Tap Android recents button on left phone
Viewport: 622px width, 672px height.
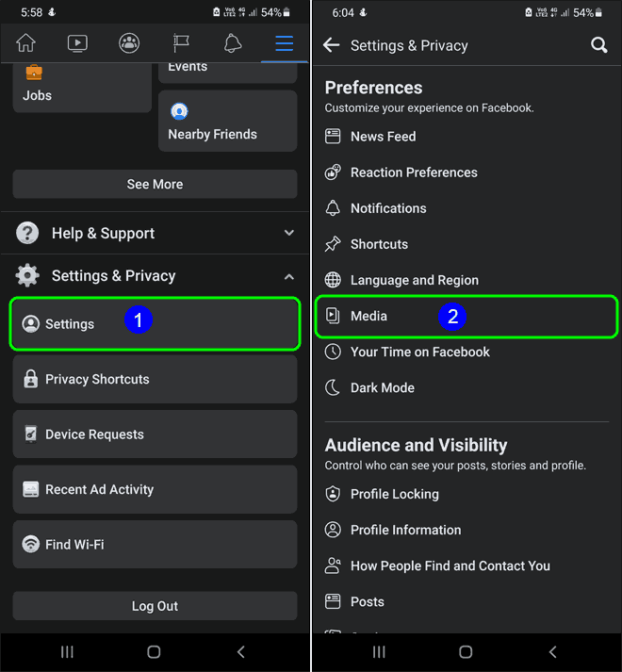pos(67,652)
